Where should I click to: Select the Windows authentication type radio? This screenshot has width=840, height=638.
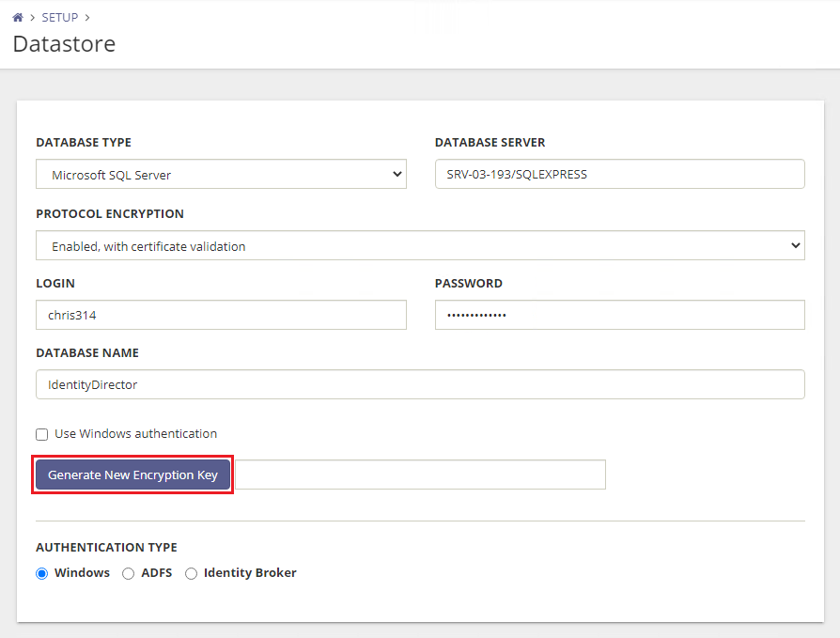click(42, 573)
